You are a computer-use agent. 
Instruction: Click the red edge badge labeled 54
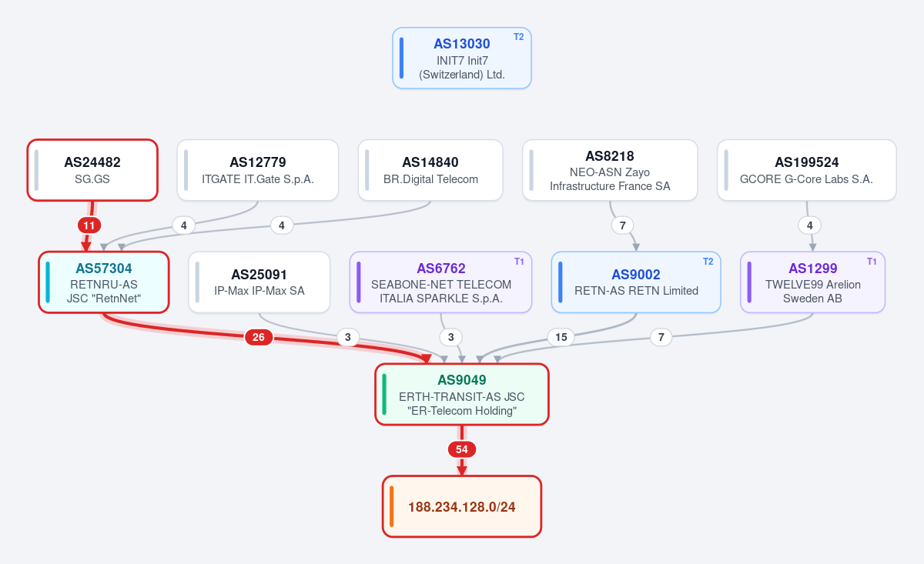(x=462, y=449)
